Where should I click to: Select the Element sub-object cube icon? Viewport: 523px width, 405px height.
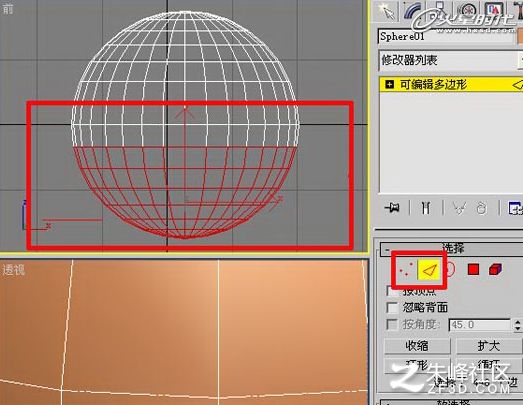[495, 269]
